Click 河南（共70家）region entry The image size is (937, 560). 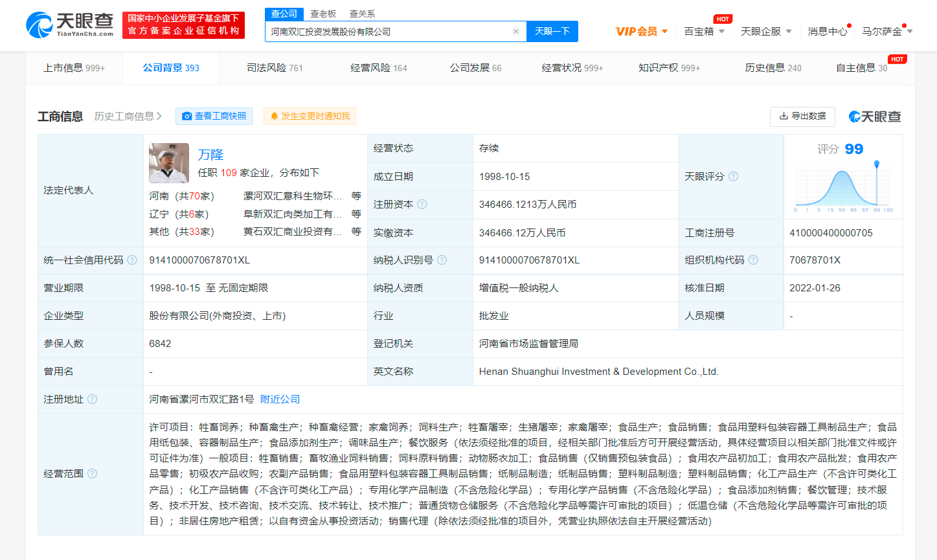(x=182, y=196)
